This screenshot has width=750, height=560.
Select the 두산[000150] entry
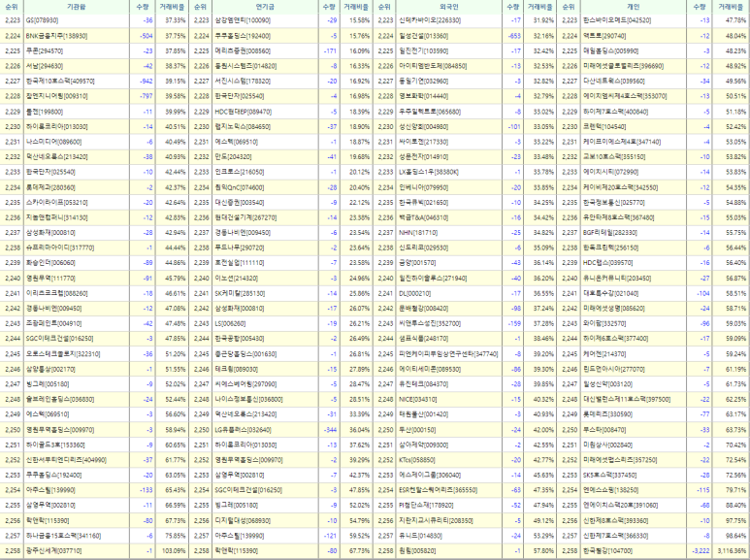tap(417, 430)
